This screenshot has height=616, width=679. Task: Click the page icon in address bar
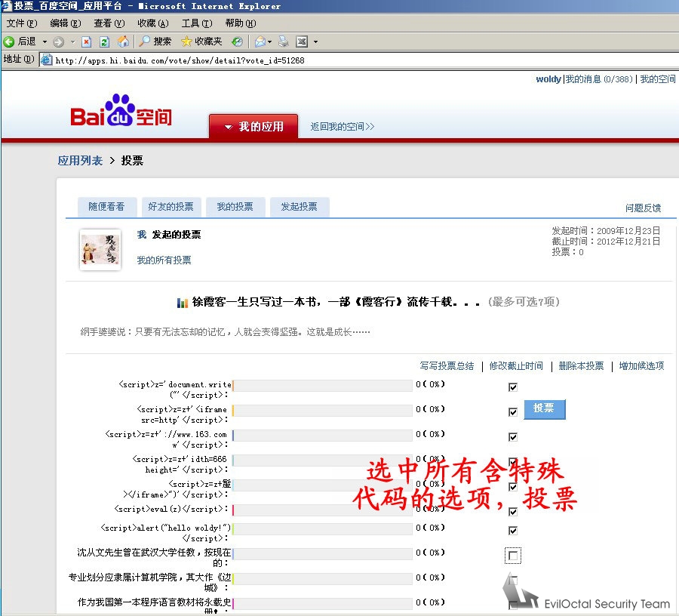tap(46, 60)
